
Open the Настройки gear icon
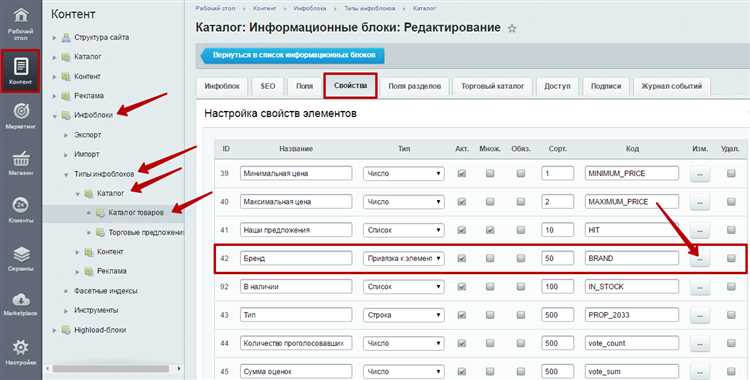point(21,347)
